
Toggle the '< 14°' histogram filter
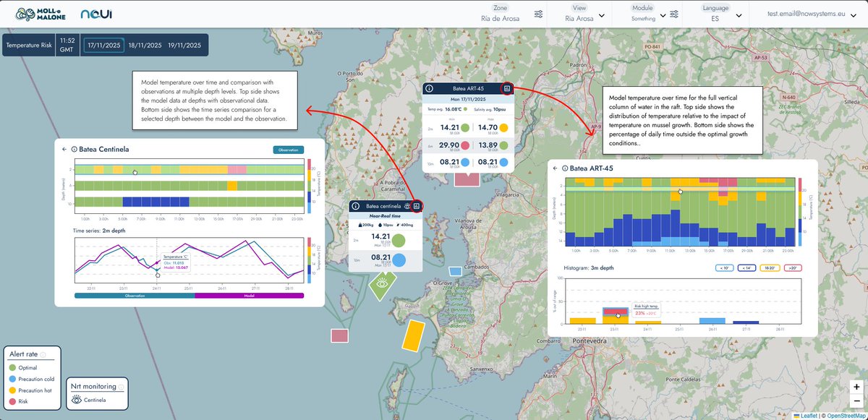[x=747, y=267]
